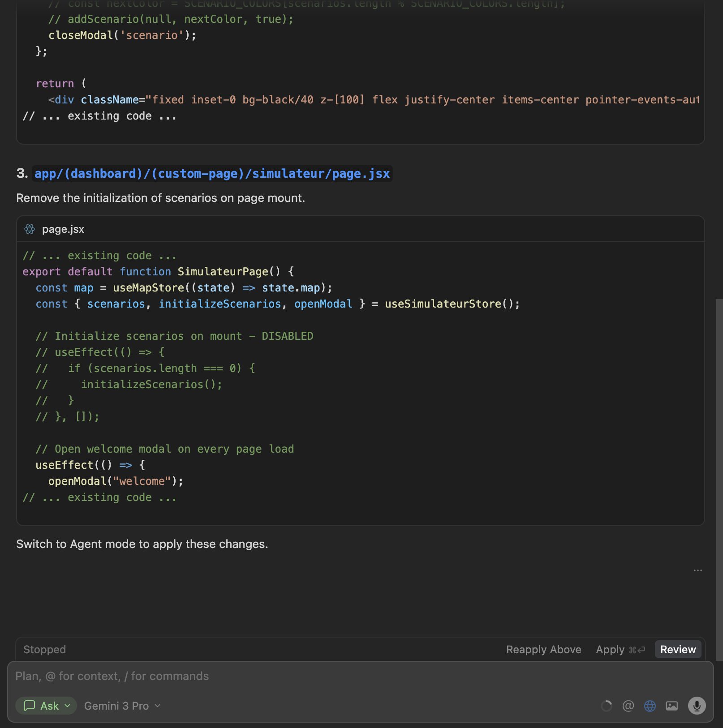The width and height of the screenshot is (723, 728).
Task: Click 'Remove the initialization of scenarios on page mount.'
Action: (160, 198)
